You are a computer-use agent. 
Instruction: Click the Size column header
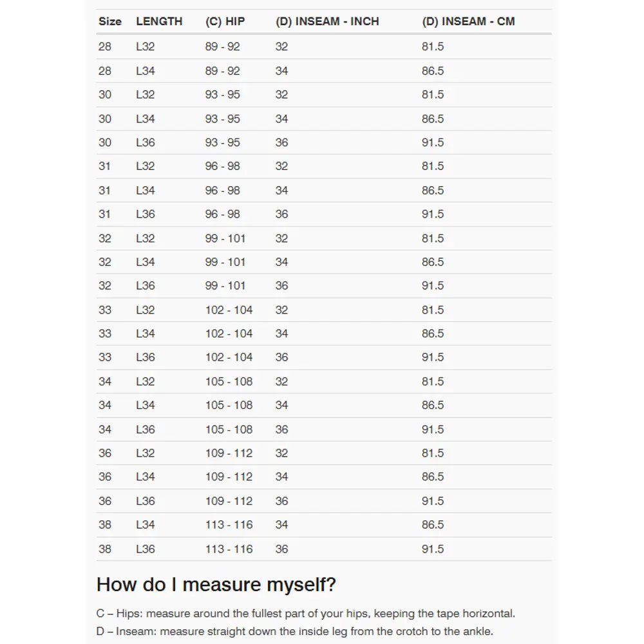pyautogui.click(x=109, y=21)
